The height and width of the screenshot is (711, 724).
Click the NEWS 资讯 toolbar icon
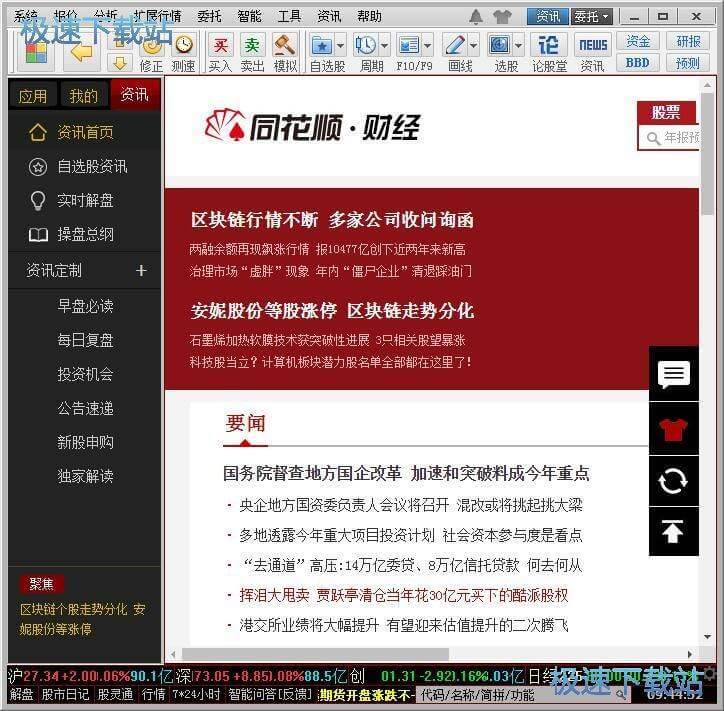(593, 45)
